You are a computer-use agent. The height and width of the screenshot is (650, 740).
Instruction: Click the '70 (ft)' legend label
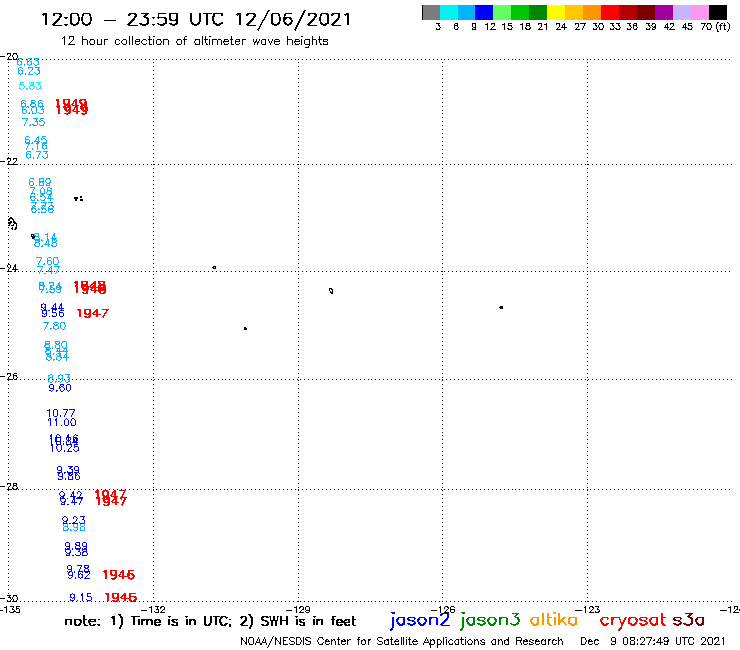(715, 27)
